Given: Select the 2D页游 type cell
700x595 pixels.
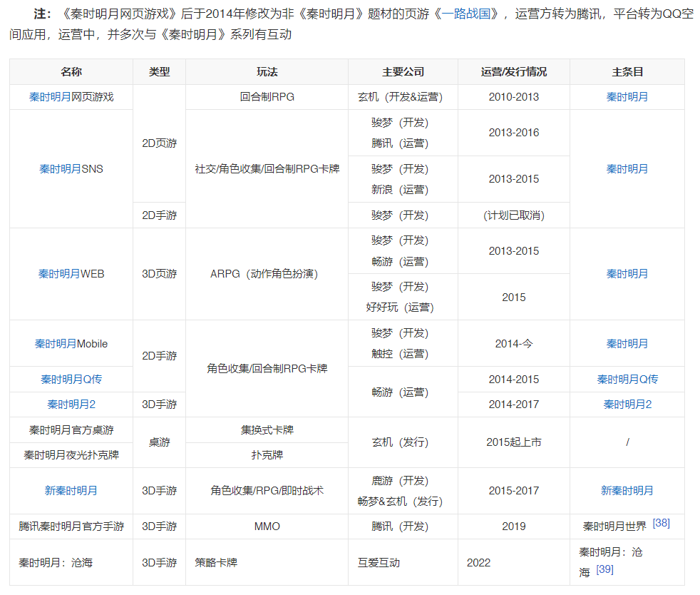Looking at the screenshot, I should (x=160, y=143).
